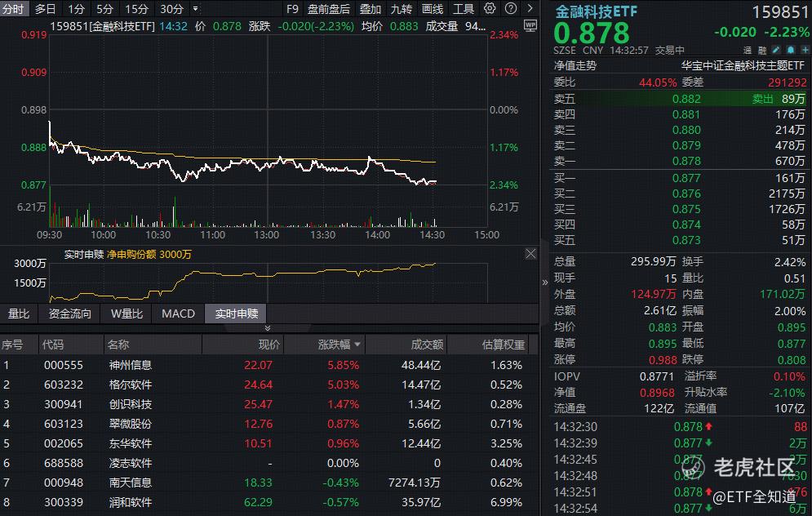Close the 实时申赎 sub-chart panel
This screenshot has width=812, height=516.
530,253
